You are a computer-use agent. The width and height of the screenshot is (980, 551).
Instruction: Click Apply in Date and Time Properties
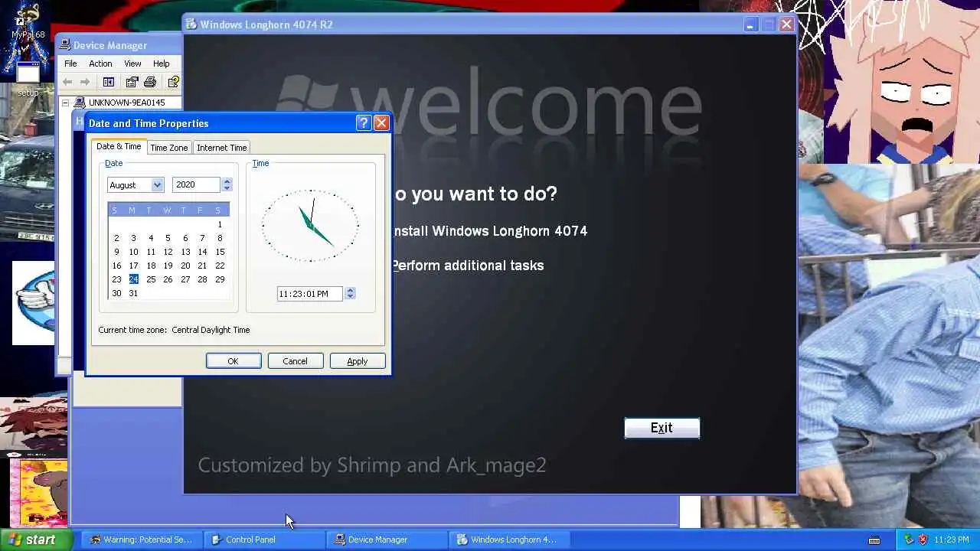click(x=357, y=361)
